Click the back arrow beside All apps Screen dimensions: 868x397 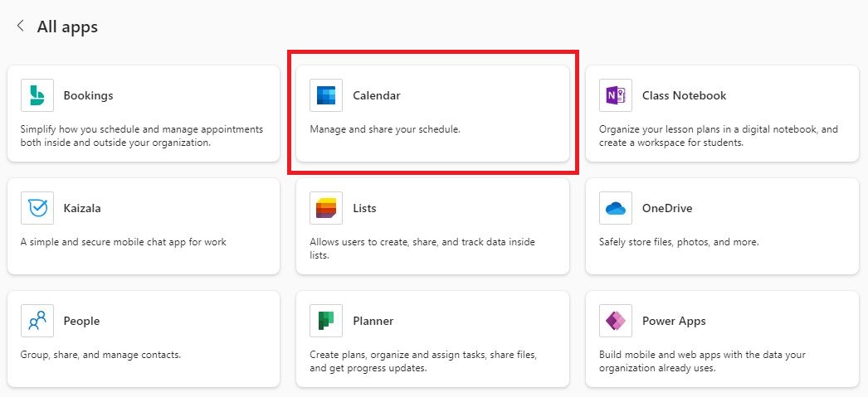20,27
